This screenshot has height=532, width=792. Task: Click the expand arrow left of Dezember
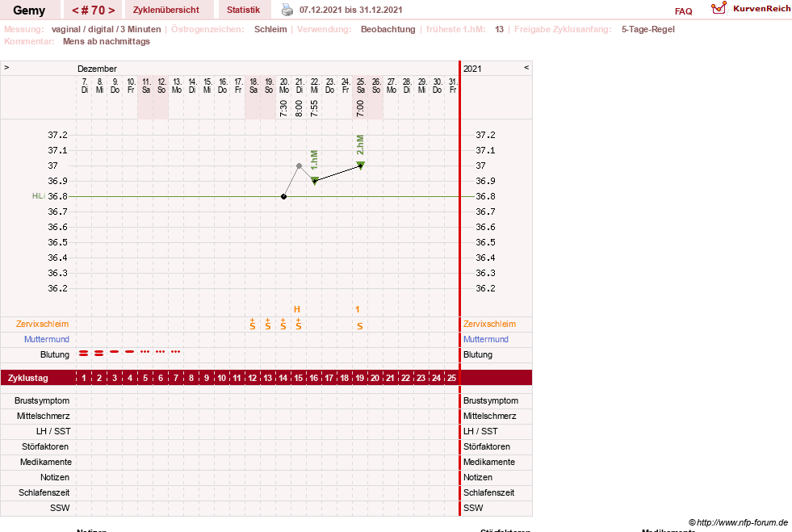[x=6, y=67]
